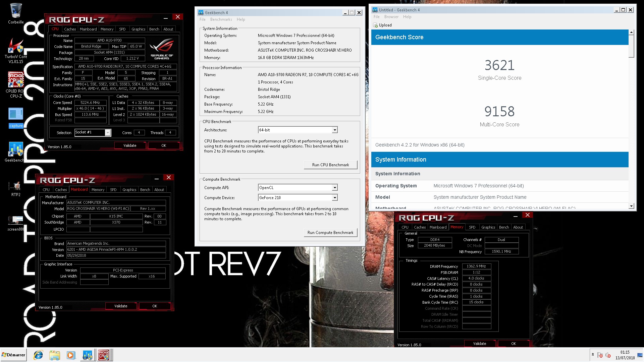Click Core Speed value 5224.6 MHz

coord(90,103)
